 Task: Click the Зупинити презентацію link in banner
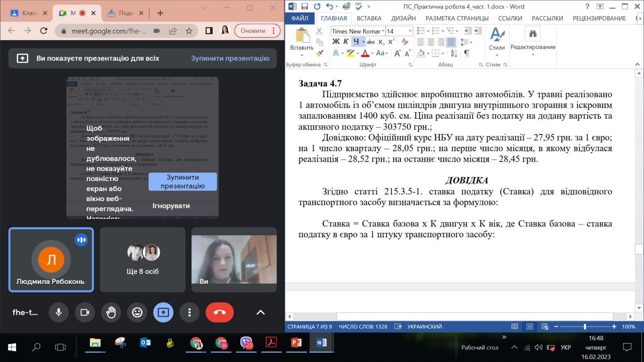pyautogui.click(x=230, y=58)
